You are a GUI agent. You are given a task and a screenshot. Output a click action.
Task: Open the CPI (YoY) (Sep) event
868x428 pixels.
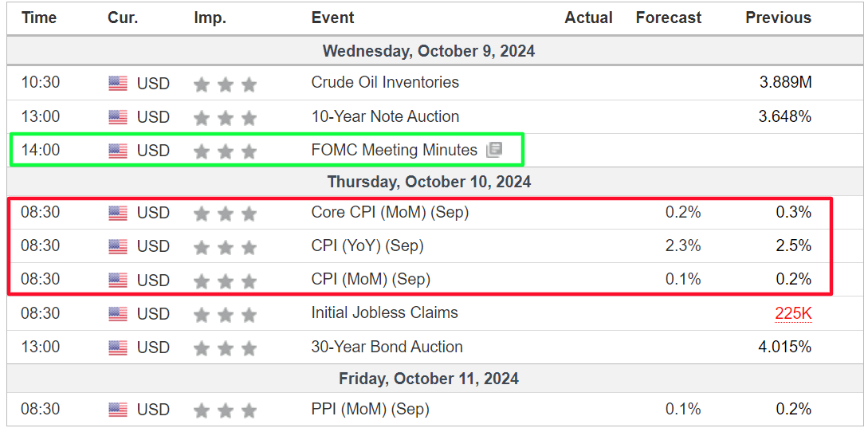(x=367, y=245)
